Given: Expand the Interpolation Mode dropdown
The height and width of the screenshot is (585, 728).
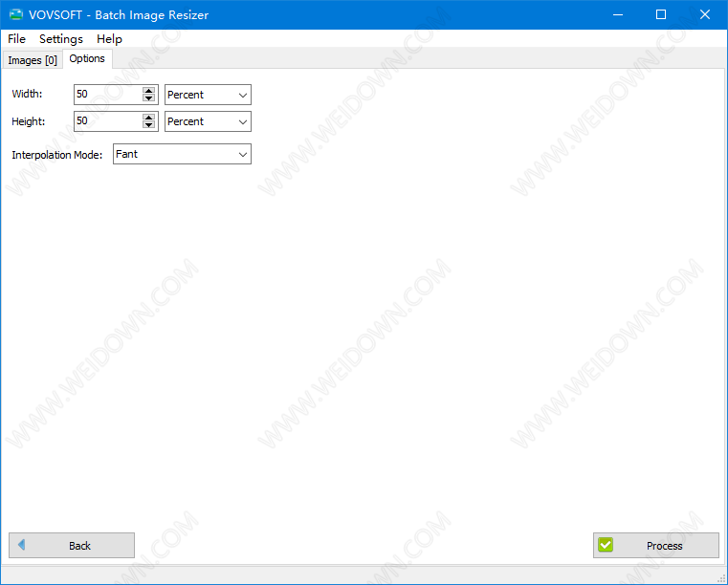Looking at the screenshot, I should pos(182,154).
